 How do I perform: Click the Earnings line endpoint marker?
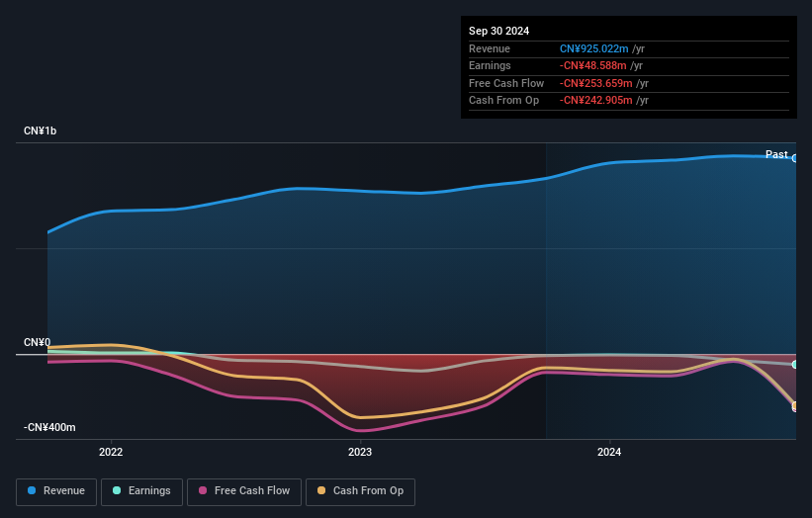(x=795, y=365)
